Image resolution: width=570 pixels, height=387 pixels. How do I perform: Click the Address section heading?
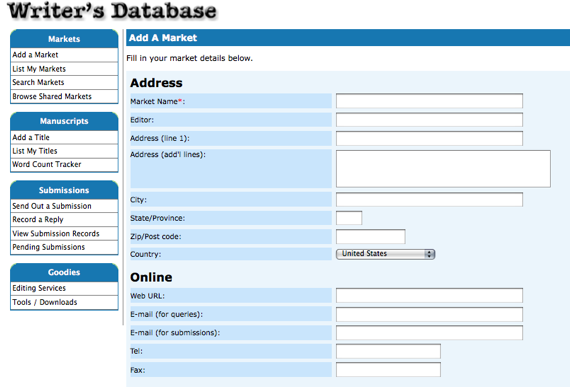coord(156,83)
